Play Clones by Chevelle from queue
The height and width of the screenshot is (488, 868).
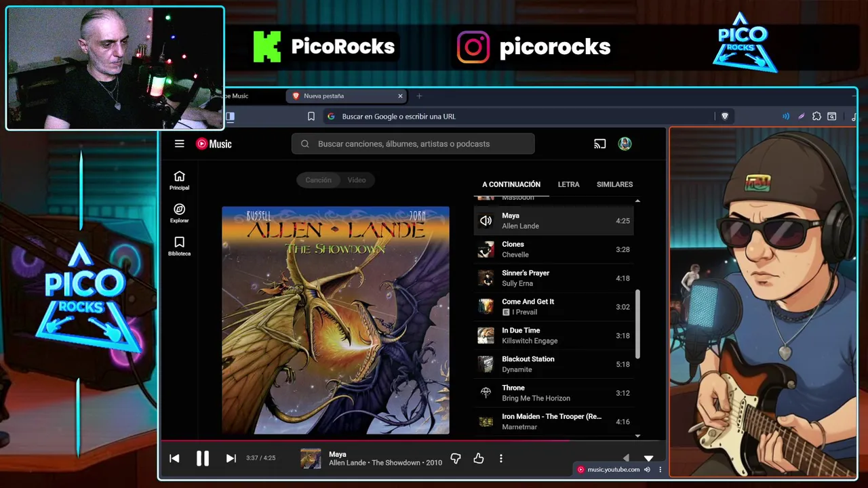click(x=553, y=249)
